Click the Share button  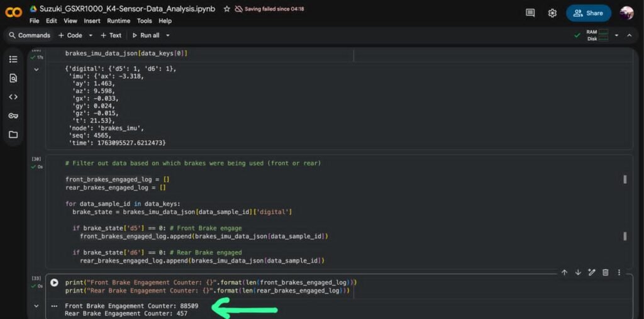pyautogui.click(x=588, y=13)
